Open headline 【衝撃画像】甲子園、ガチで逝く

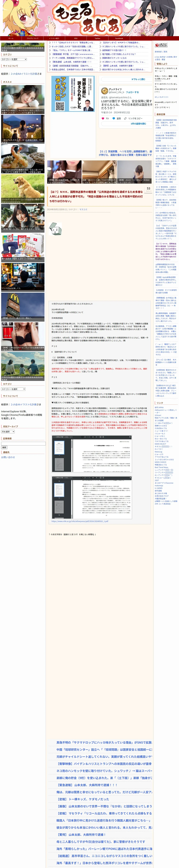73,54
